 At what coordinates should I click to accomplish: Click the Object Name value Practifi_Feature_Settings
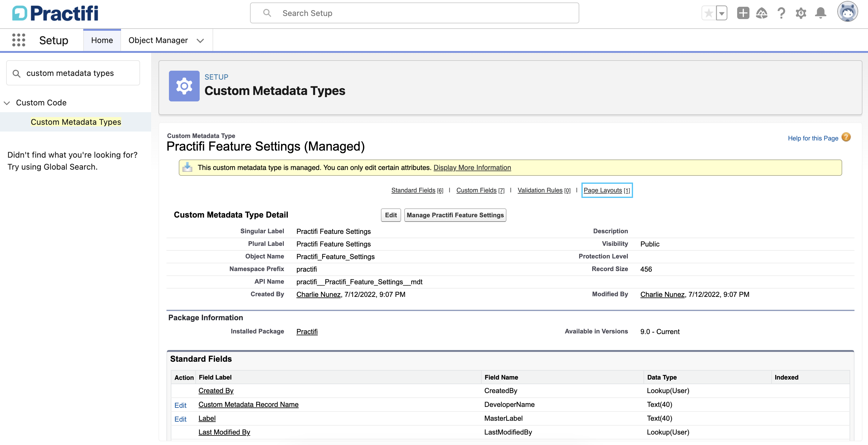335,257
